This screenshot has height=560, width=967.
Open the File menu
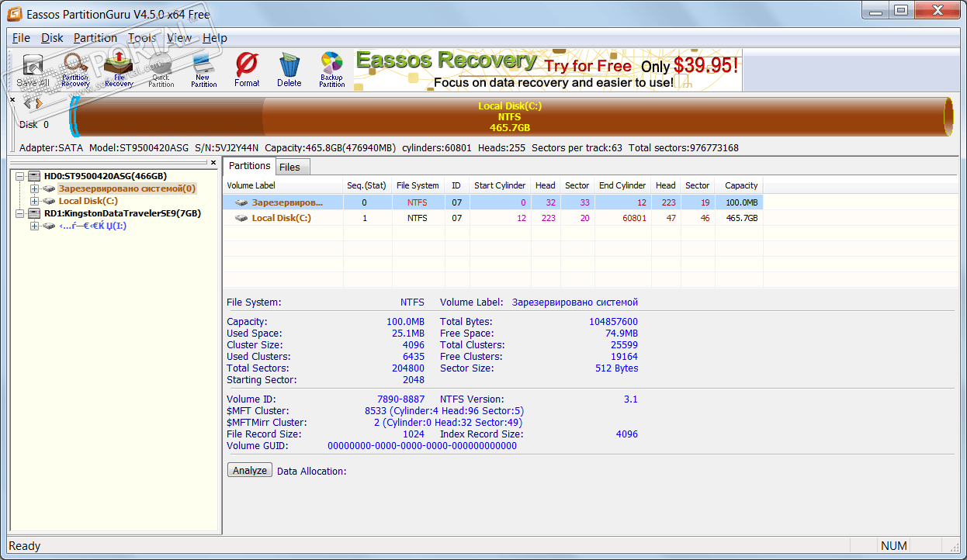21,38
